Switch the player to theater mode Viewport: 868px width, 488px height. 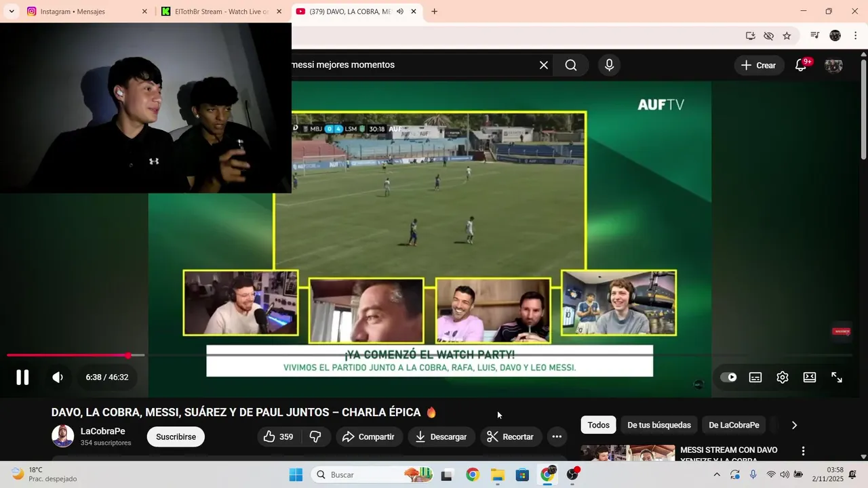click(810, 378)
